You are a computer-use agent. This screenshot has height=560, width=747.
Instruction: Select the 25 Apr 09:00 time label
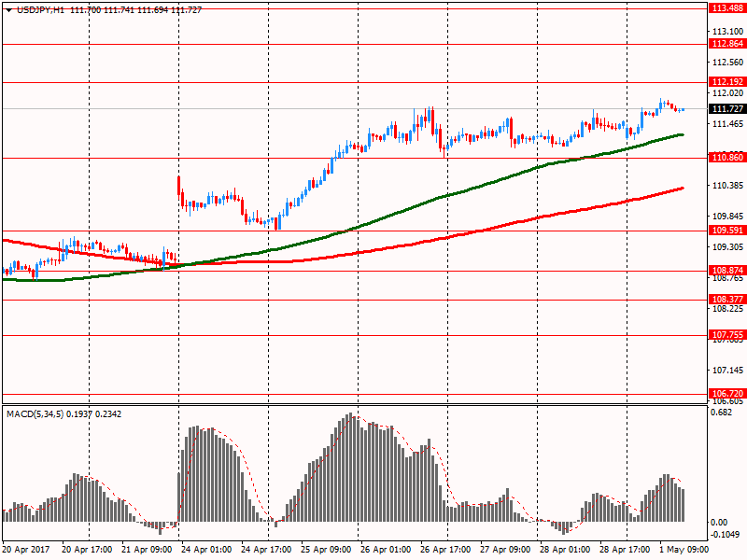[326, 550]
